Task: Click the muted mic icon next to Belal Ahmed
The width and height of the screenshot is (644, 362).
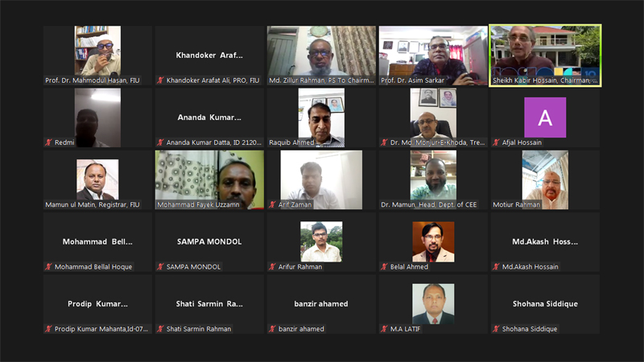Action: point(385,267)
